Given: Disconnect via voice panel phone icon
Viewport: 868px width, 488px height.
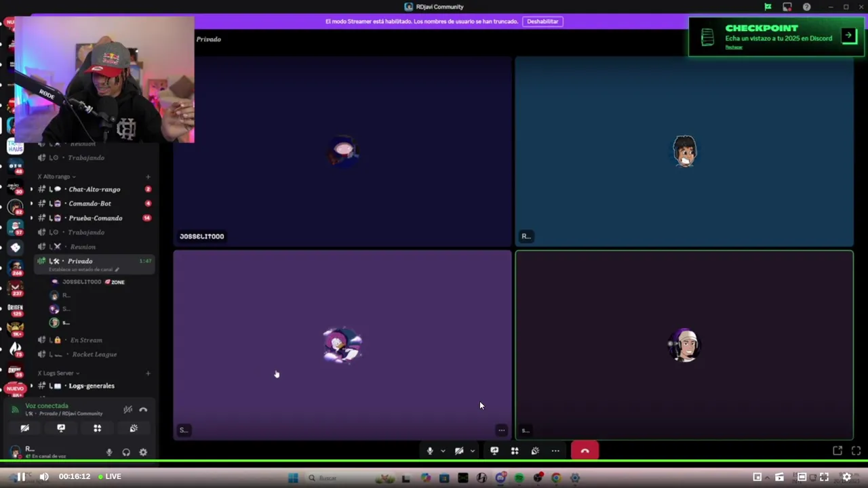Looking at the screenshot, I should click(143, 409).
